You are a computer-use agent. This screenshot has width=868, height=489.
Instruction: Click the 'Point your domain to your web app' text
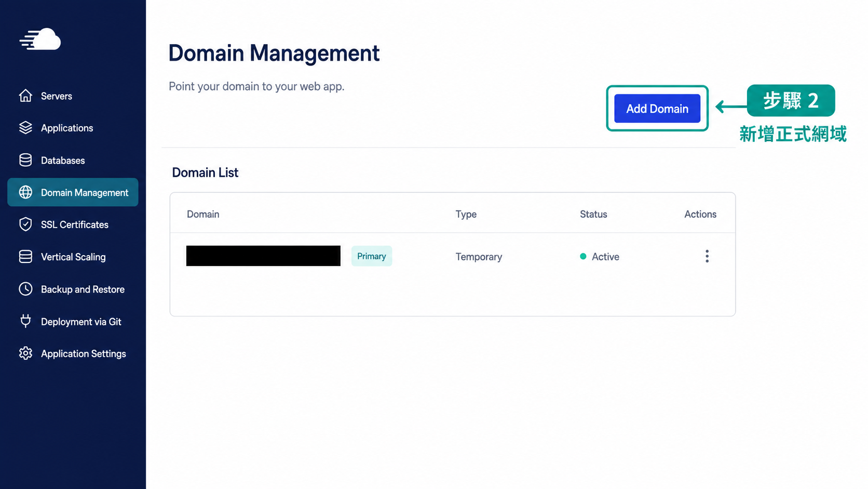coord(256,86)
